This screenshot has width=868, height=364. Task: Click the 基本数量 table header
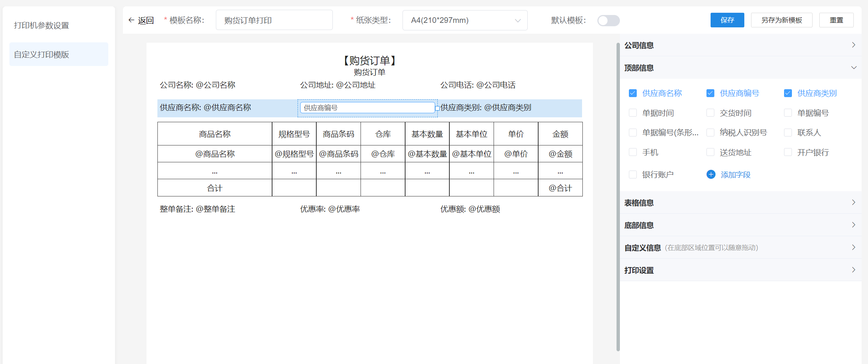pyautogui.click(x=427, y=134)
